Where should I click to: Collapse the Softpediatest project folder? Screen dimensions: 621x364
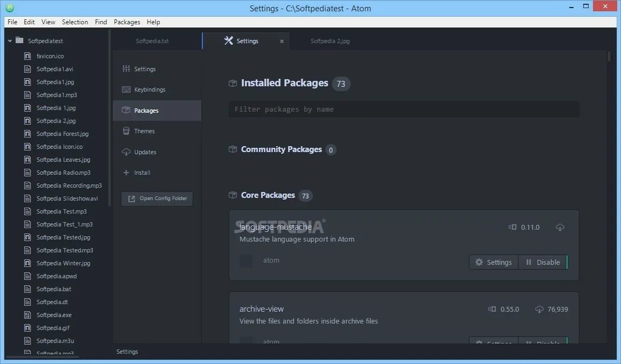[10, 41]
